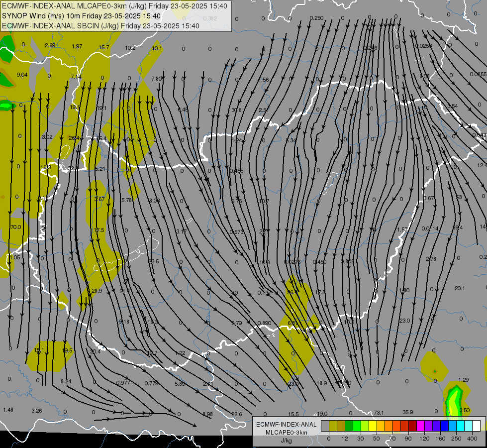
Task: Click the MLCAPE0-3km label in the bottom legend
Action: (286, 433)
